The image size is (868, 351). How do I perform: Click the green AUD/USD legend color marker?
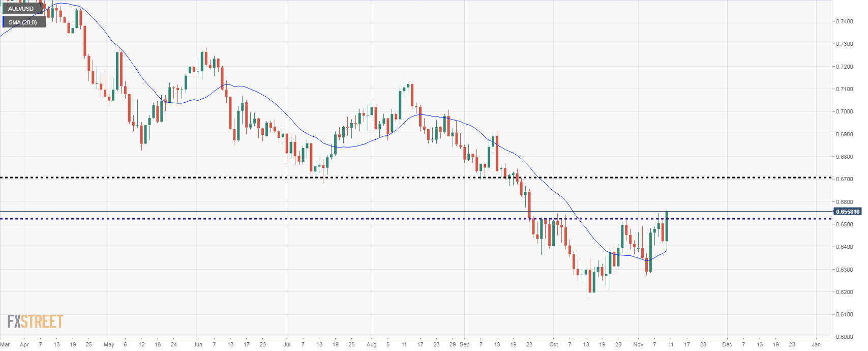click(4, 9)
